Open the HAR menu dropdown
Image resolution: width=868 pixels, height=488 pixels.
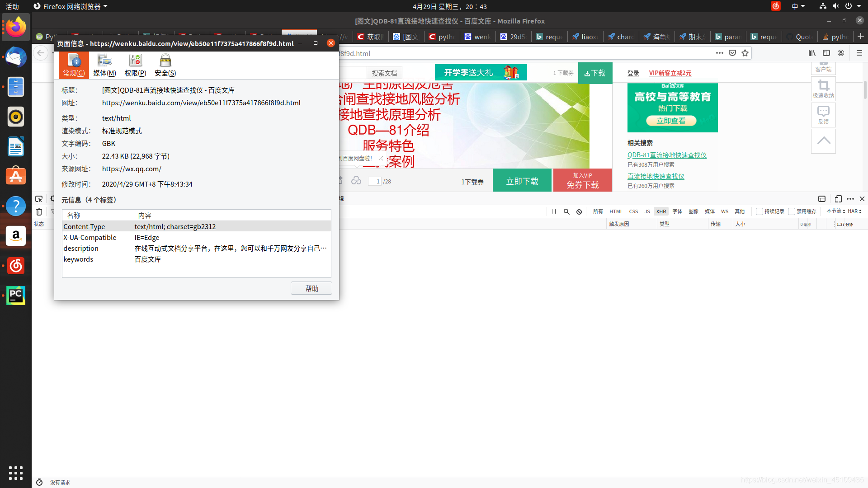854,211
